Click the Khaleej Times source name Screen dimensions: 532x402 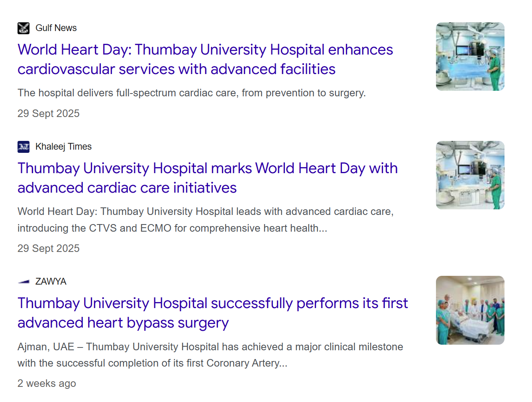63,147
